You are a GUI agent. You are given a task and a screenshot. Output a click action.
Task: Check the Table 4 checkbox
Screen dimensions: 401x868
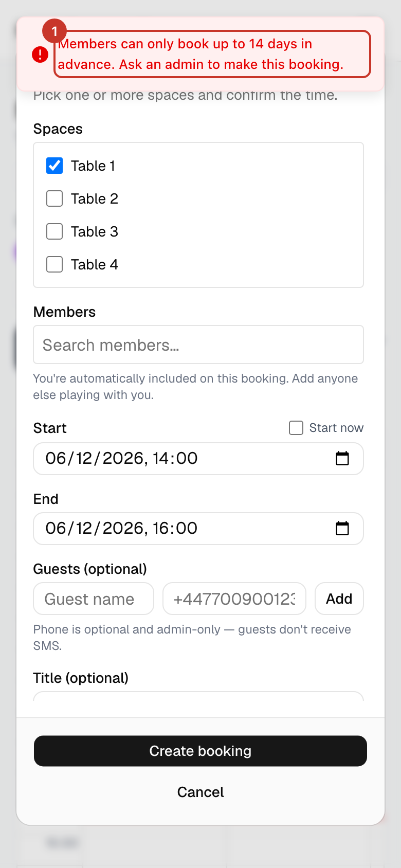(54, 264)
